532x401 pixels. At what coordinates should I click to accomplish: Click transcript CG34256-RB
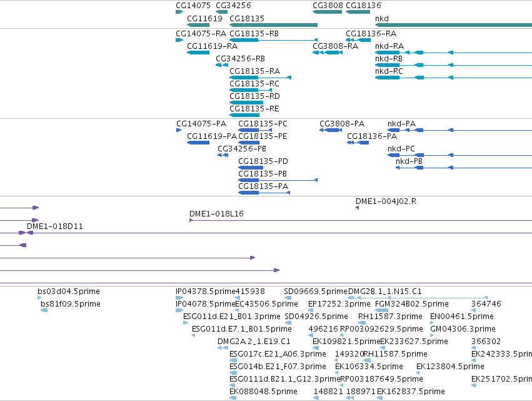click(222, 65)
